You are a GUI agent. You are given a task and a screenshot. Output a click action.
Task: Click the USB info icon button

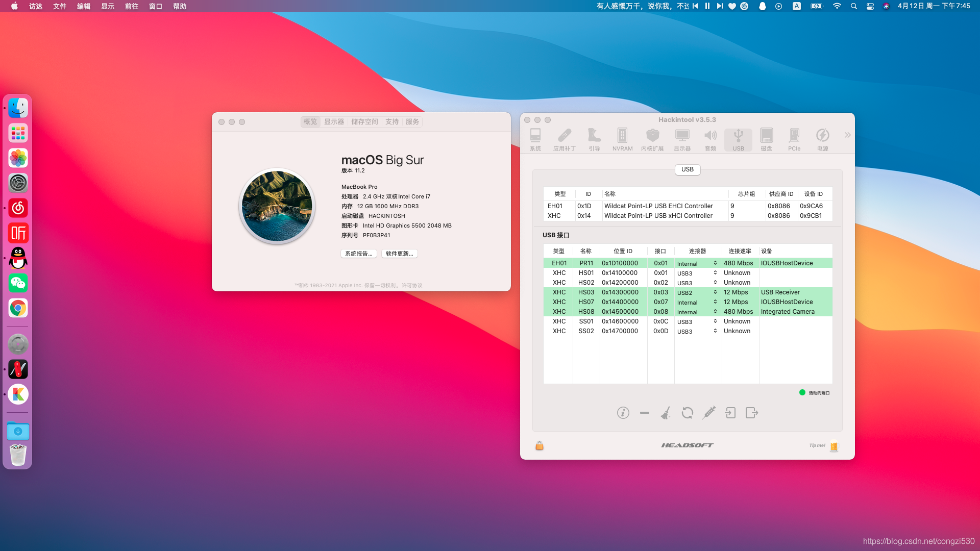(623, 413)
